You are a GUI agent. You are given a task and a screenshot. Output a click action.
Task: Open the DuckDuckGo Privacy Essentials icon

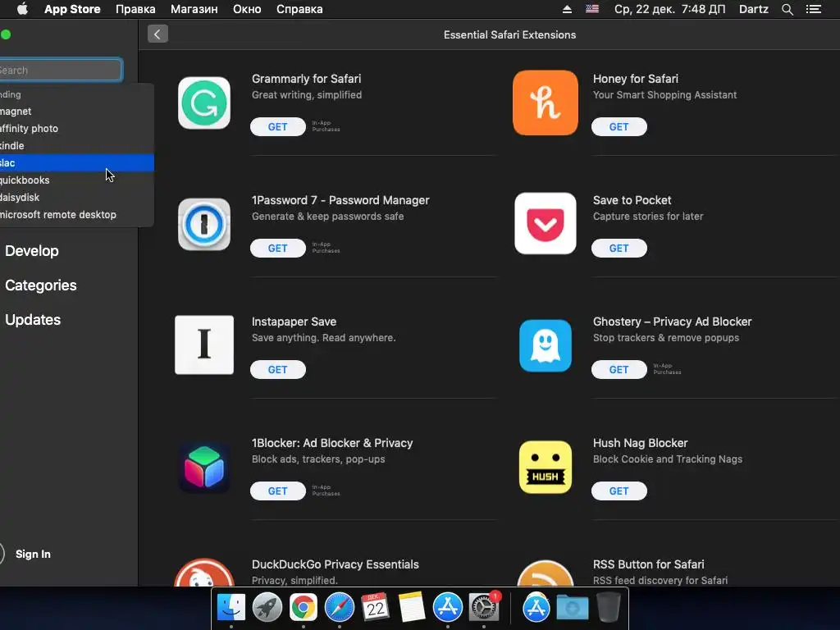(204, 573)
